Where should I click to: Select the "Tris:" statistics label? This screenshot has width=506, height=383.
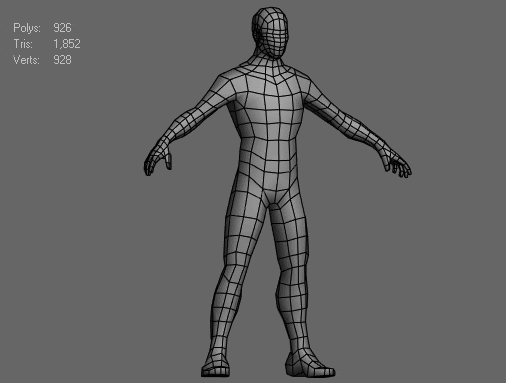pyautogui.click(x=23, y=44)
